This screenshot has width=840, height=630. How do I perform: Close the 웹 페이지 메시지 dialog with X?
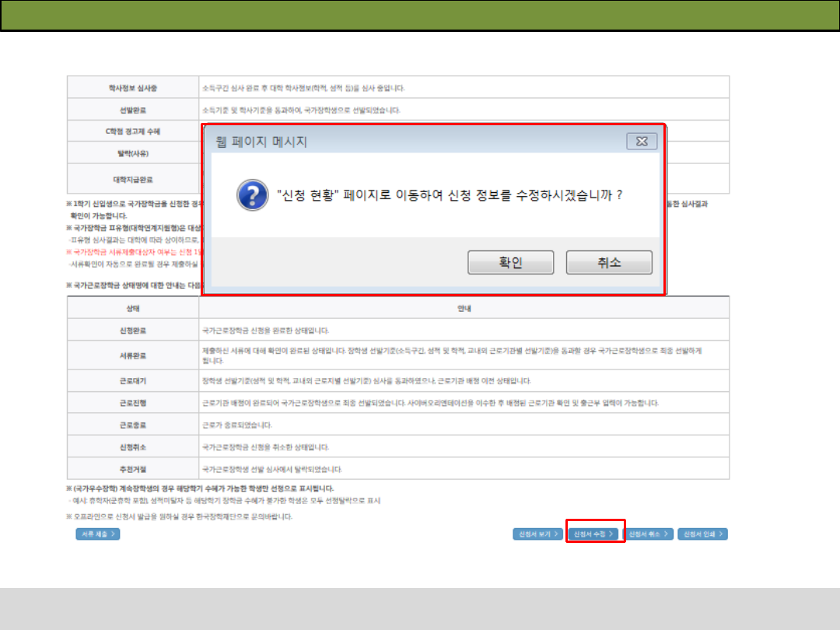[x=642, y=142]
